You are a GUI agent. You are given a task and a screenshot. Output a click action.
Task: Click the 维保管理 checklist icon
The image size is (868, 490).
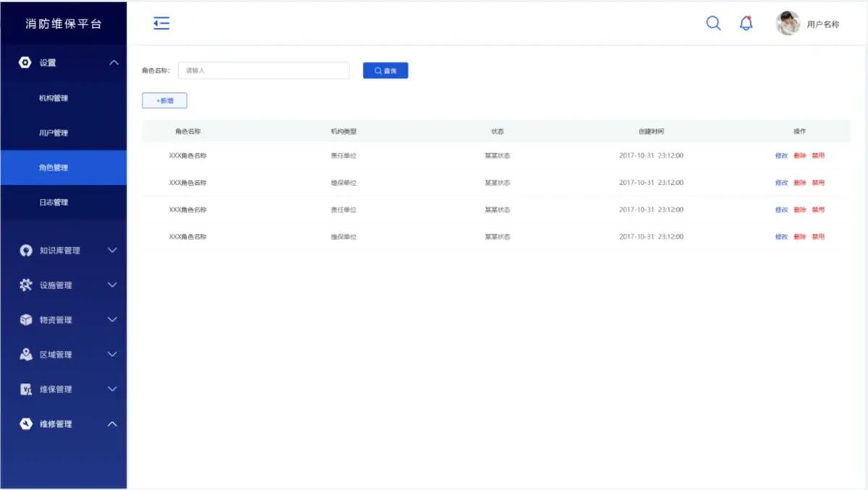point(25,389)
